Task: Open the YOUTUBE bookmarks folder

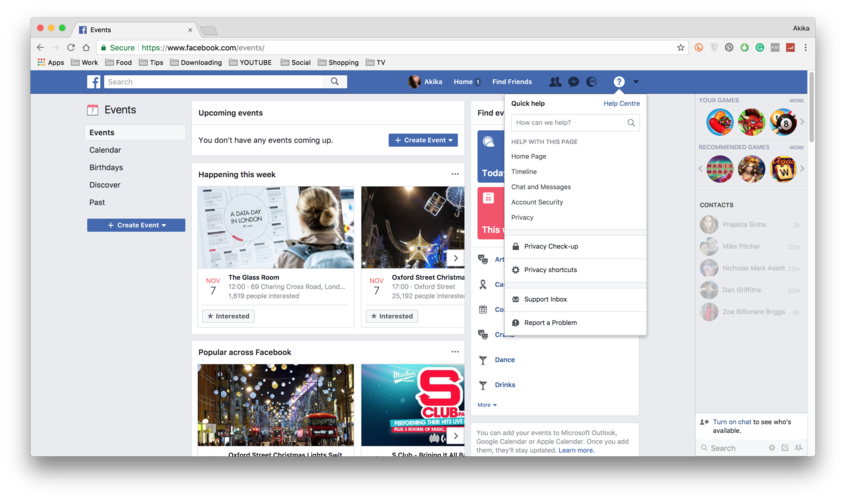Action: coord(250,63)
